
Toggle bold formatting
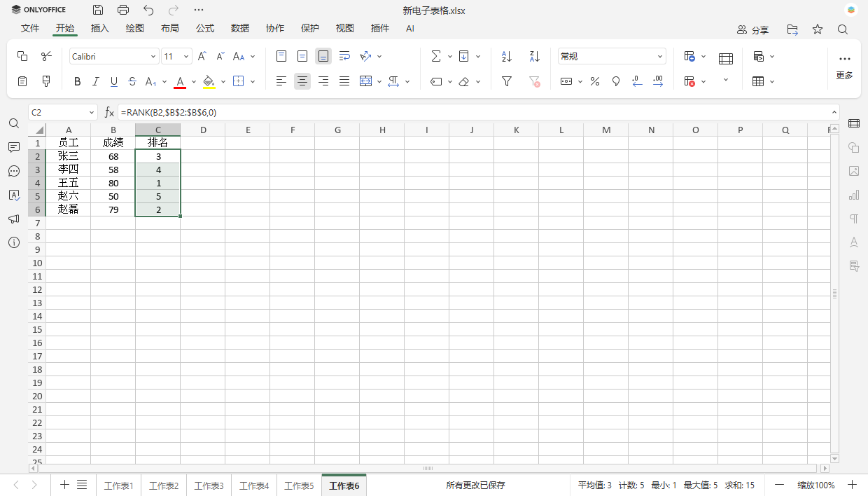click(x=77, y=81)
